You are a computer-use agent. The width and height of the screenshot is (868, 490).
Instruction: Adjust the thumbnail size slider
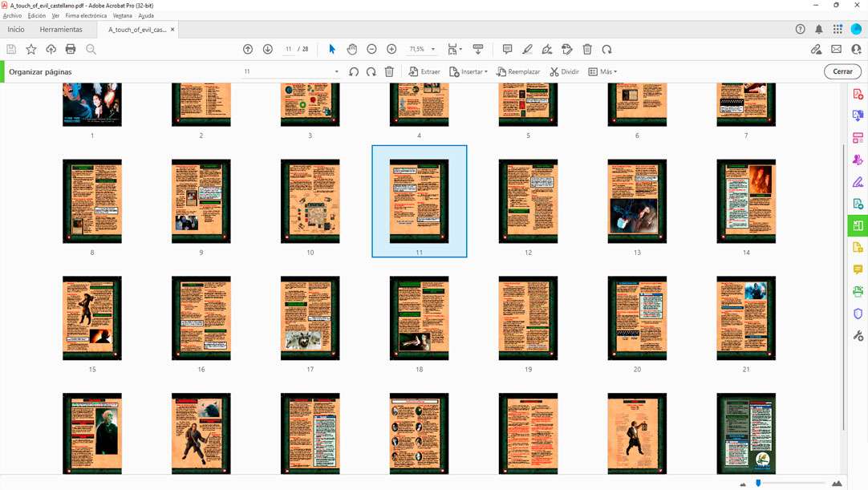coord(758,484)
